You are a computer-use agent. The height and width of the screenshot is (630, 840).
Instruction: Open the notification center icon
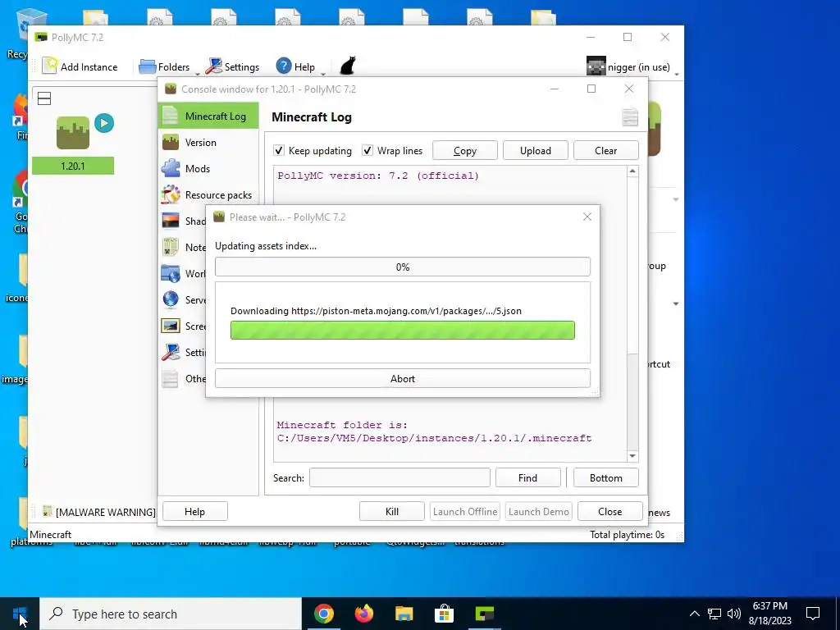point(813,614)
